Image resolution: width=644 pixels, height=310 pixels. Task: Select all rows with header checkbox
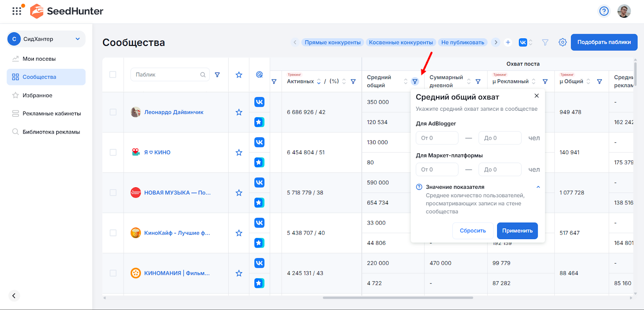[x=113, y=75]
